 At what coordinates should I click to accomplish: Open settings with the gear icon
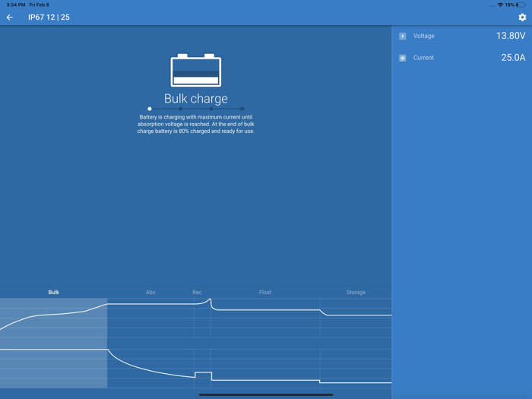coord(522,17)
